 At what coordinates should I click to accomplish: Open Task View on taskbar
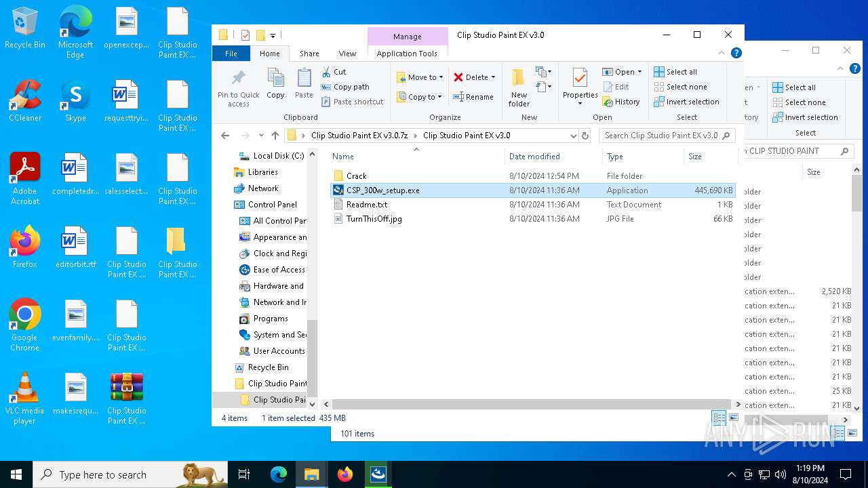point(244,474)
